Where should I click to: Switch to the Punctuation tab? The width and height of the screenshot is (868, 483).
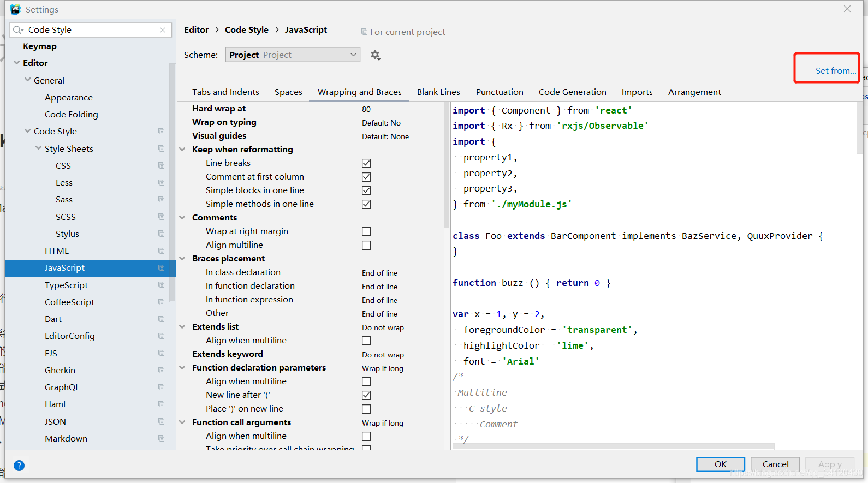(500, 92)
